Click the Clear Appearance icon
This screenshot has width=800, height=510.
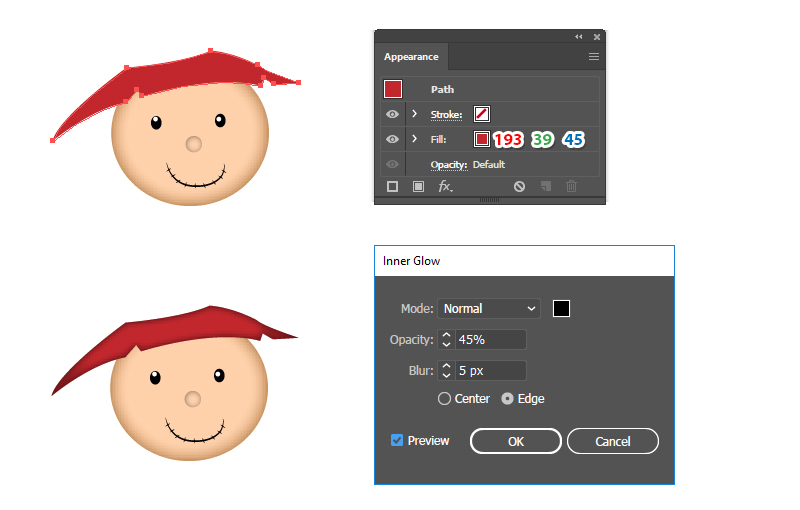pyautogui.click(x=519, y=186)
